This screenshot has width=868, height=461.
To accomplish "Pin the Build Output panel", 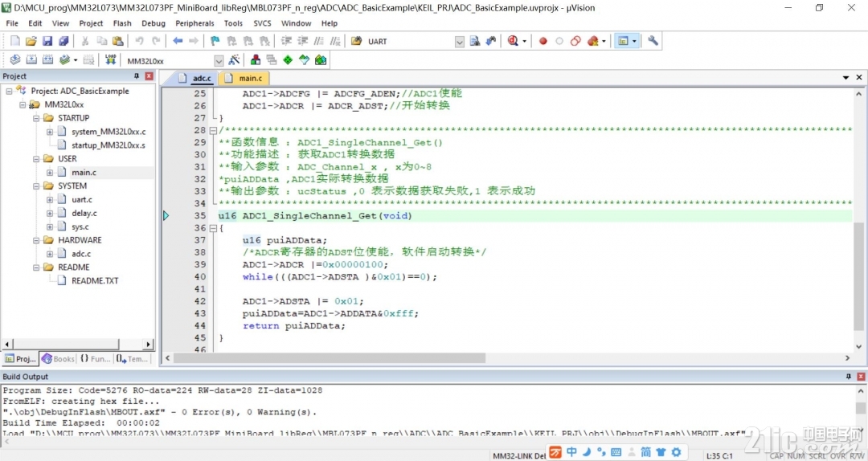I will (x=849, y=377).
